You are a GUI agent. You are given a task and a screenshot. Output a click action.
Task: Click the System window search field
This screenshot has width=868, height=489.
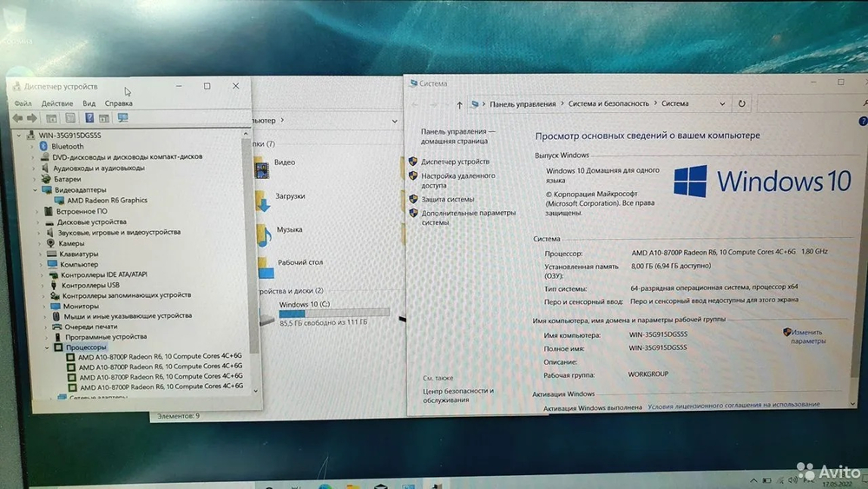coord(811,103)
